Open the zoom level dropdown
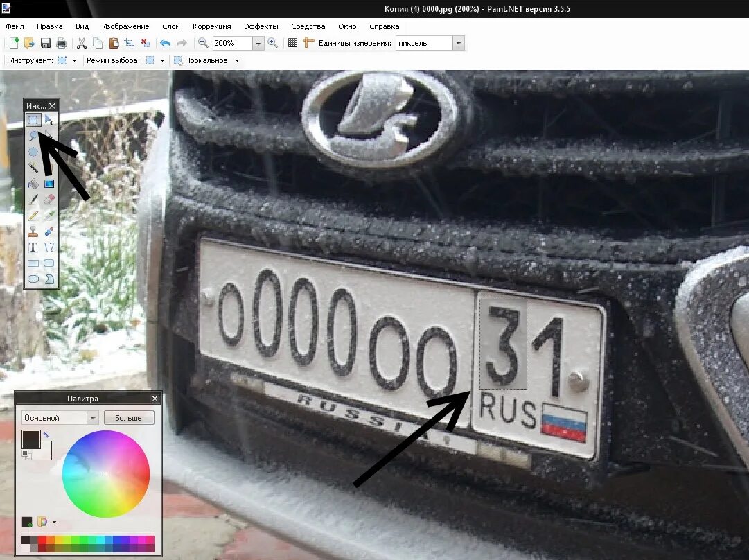This screenshot has width=749, height=560. [258, 44]
